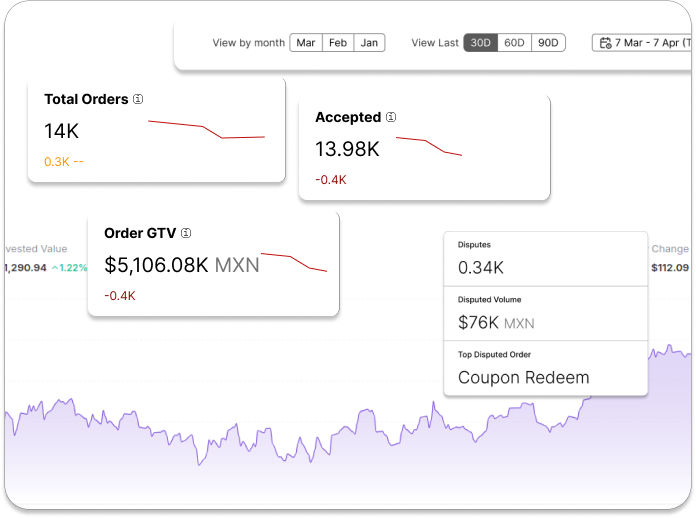Click the Total Orders sparkline chart
Screen dimensions: 696x518
coord(206,129)
